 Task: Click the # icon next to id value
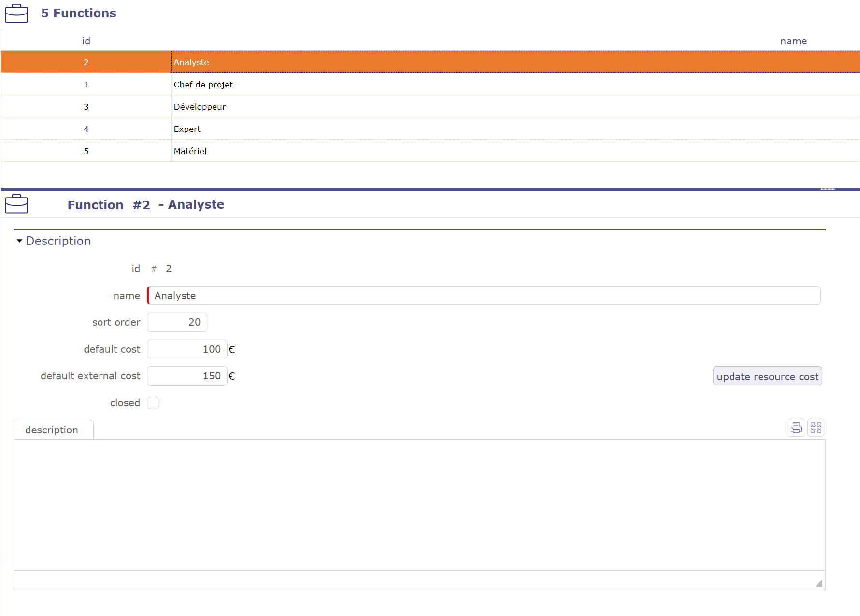click(x=153, y=269)
